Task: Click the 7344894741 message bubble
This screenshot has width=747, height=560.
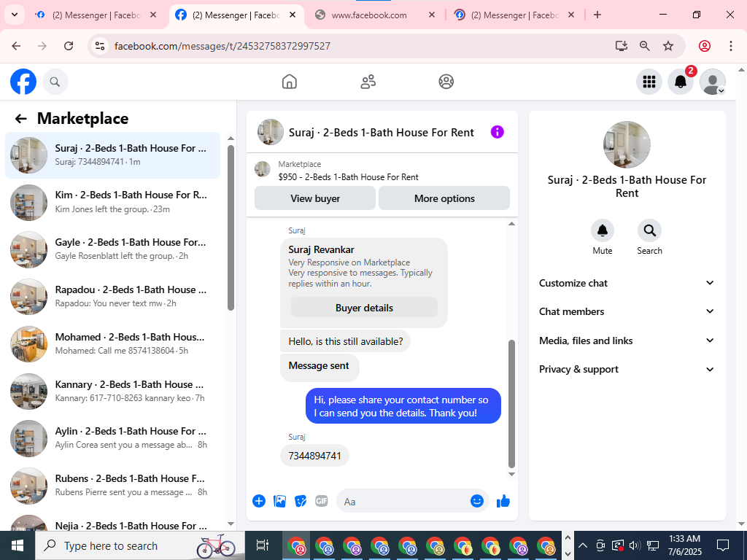Action: point(314,456)
